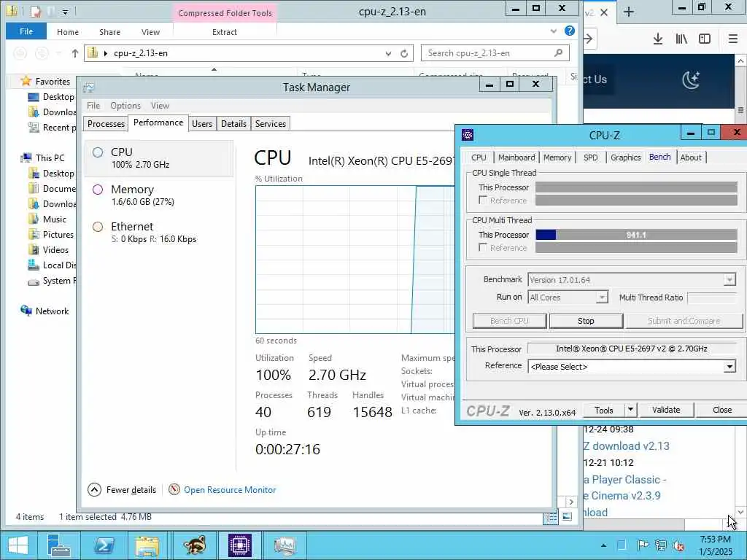The height and width of the screenshot is (560, 747).
Task: Show hidden tray icons arrow
Action: tap(603, 545)
